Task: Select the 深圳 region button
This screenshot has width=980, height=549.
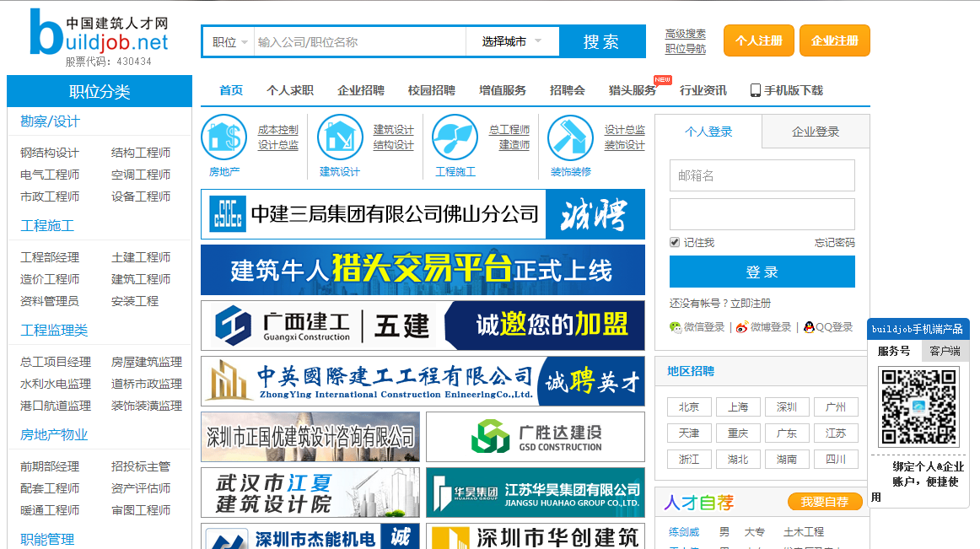Action: 787,407
